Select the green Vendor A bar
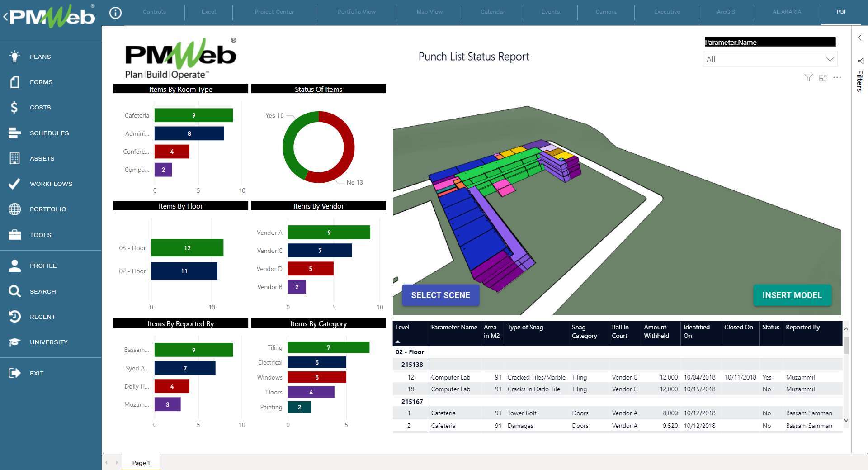The width and height of the screenshot is (868, 470). (x=329, y=233)
